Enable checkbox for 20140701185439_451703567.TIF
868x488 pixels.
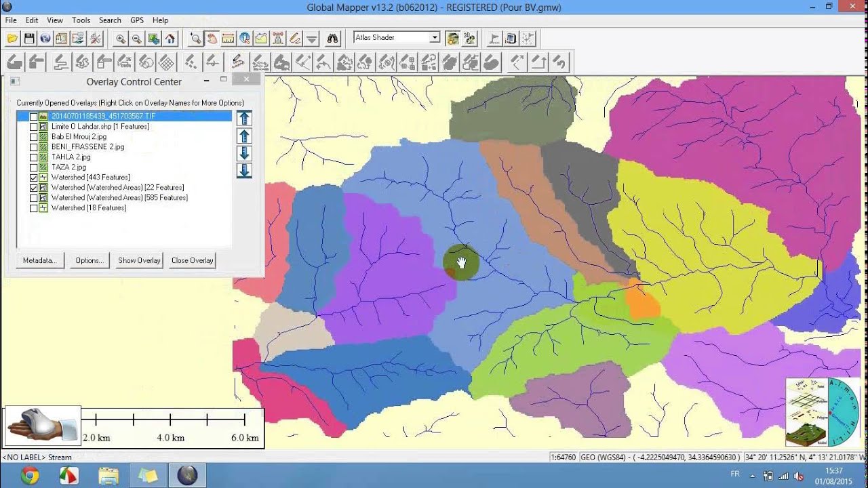33,117
